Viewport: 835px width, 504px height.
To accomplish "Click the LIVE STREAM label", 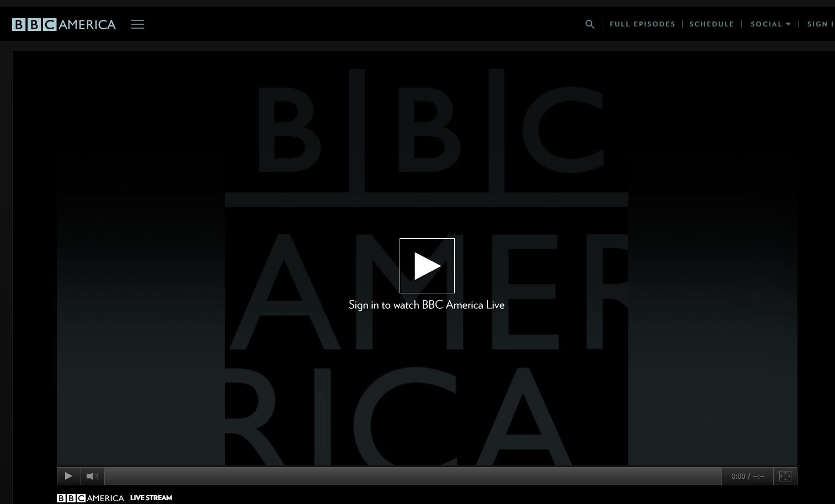I will 151,498.
